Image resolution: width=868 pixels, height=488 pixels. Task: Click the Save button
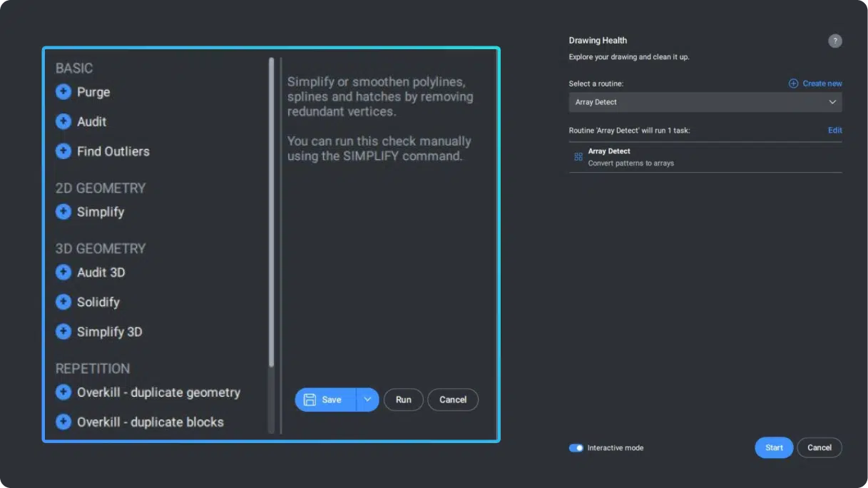(x=325, y=400)
